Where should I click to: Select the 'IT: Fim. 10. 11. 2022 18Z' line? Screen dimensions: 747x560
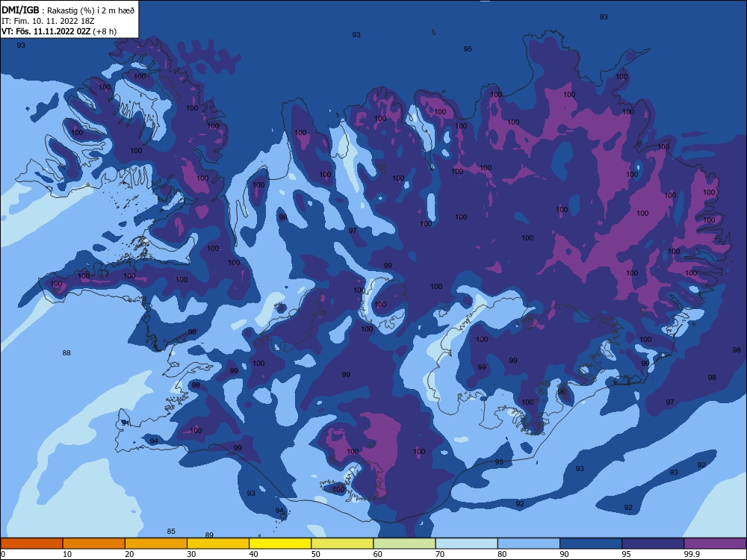pos(47,21)
